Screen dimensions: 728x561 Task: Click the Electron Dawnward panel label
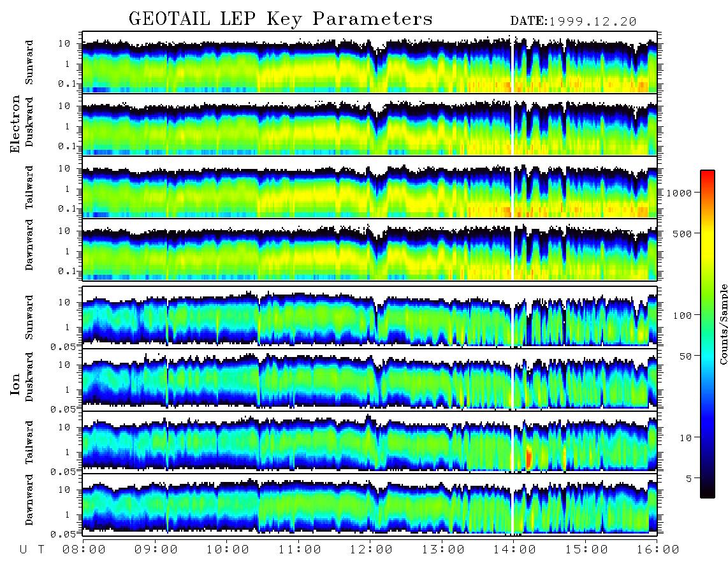pyautogui.click(x=29, y=245)
